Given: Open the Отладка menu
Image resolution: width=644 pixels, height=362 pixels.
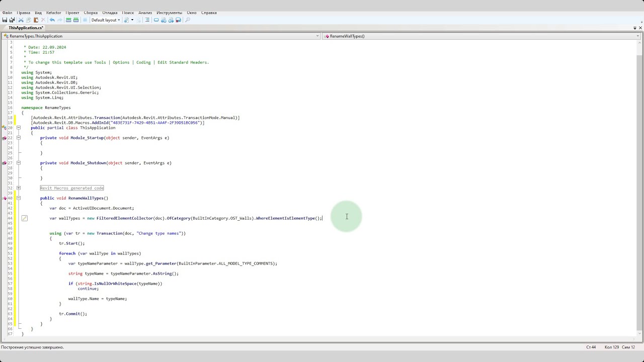Looking at the screenshot, I should tap(110, 13).
